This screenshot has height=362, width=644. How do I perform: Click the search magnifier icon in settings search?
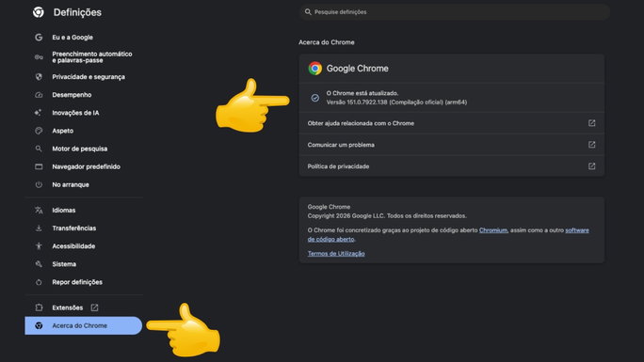(308, 12)
